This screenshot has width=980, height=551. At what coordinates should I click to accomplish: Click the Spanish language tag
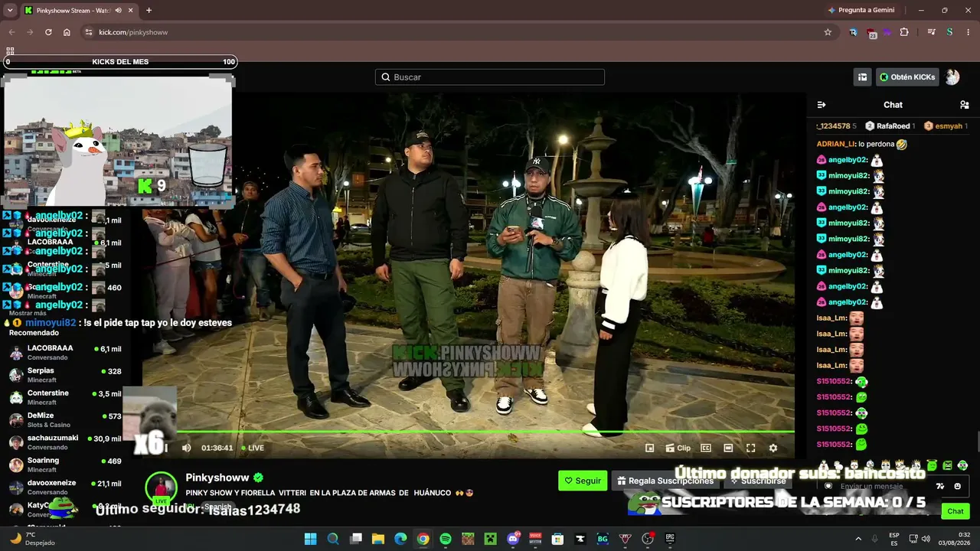pyautogui.click(x=217, y=507)
